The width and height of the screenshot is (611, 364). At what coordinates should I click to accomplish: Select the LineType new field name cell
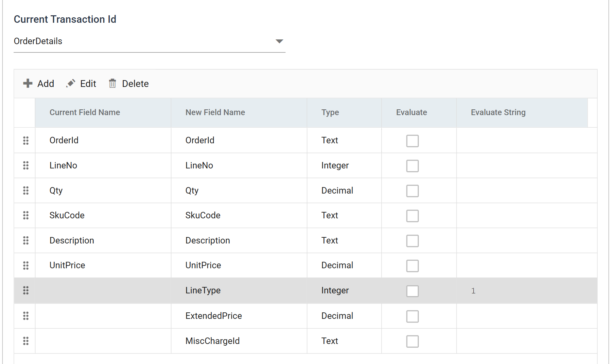point(239,290)
